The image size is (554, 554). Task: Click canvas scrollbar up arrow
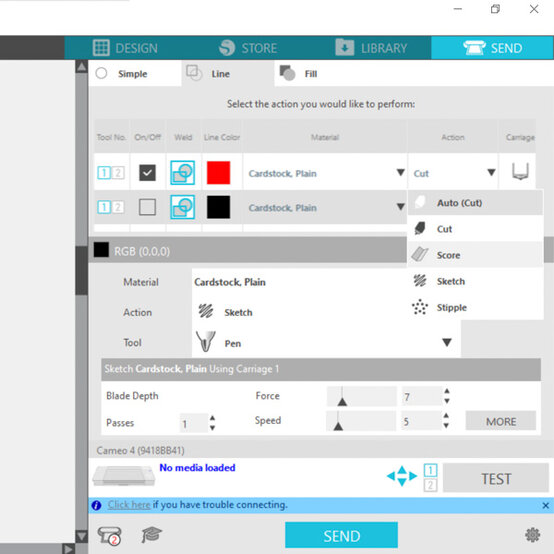click(82, 66)
